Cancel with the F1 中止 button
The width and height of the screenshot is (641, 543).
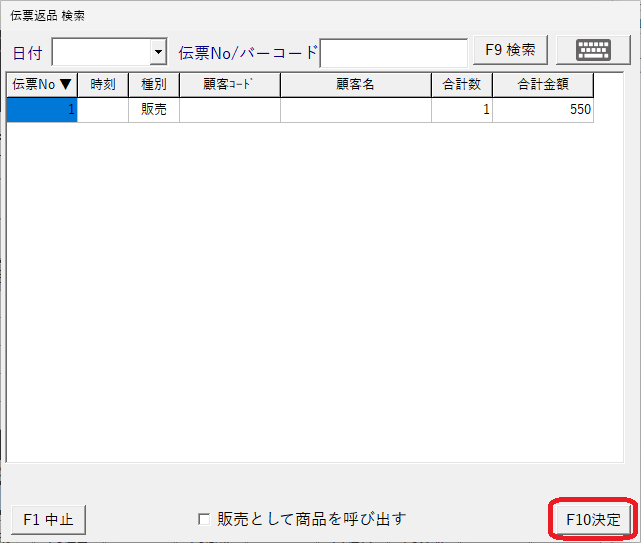click(49, 519)
